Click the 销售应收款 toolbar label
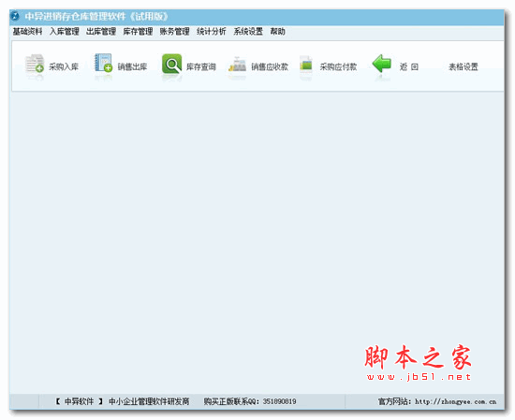The width and height of the screenshot is (515, 420). click(270, 67)
